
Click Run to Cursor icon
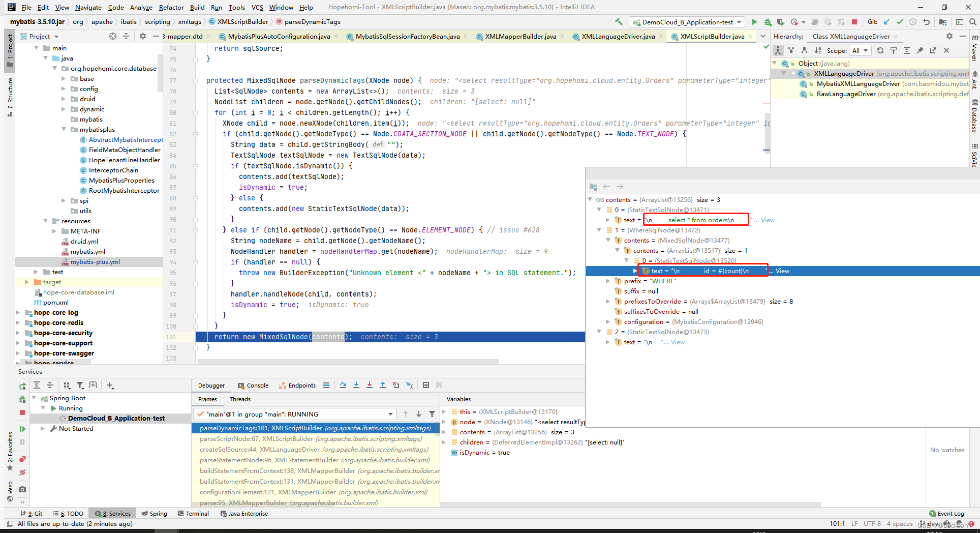[x=409, y=385]
